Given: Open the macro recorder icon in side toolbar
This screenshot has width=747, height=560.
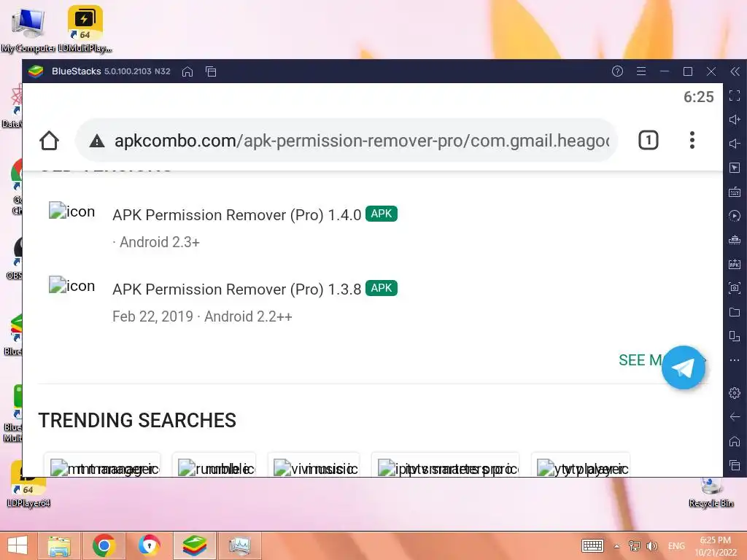Looking at the screenshot, I should (x=735, y=216).
